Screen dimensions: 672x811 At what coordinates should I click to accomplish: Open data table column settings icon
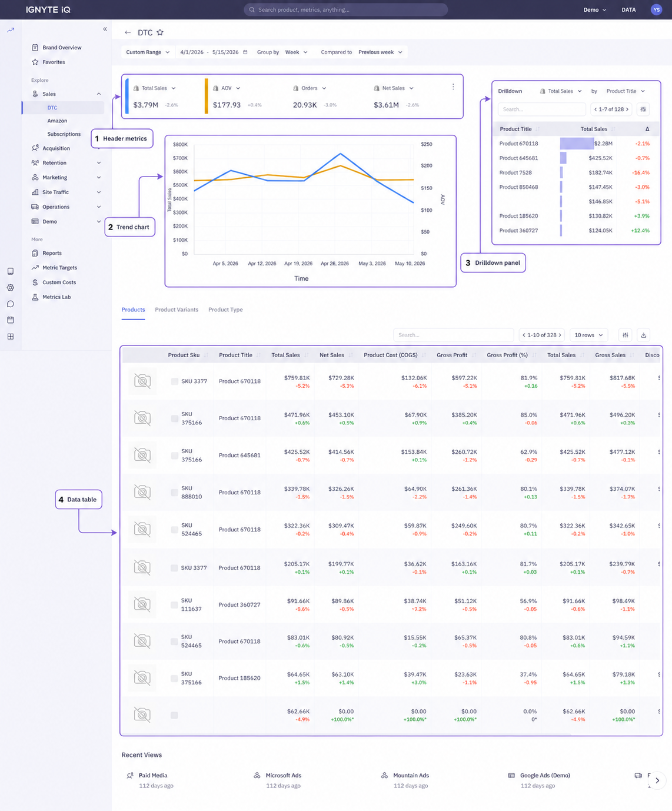pos(626,335)
